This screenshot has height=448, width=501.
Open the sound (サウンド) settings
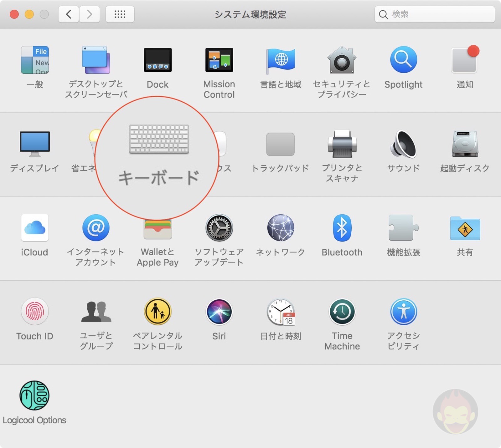point(403,145)
